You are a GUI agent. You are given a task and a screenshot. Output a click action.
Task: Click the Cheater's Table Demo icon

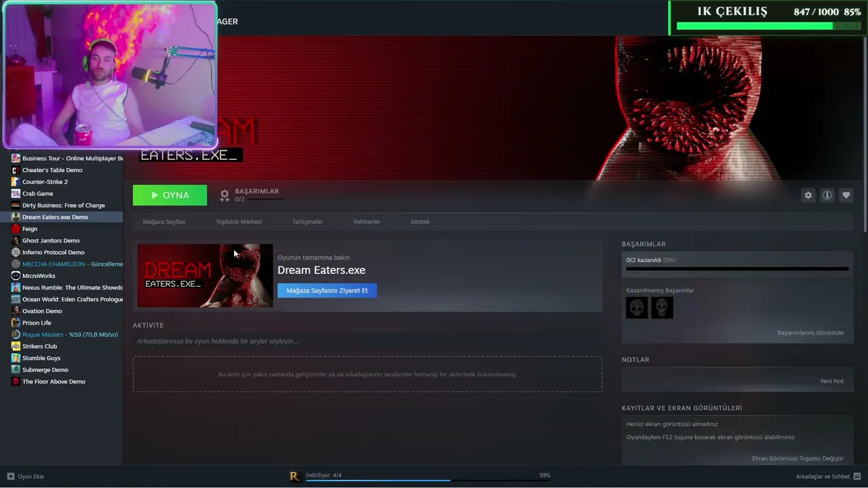pos(16,170)
